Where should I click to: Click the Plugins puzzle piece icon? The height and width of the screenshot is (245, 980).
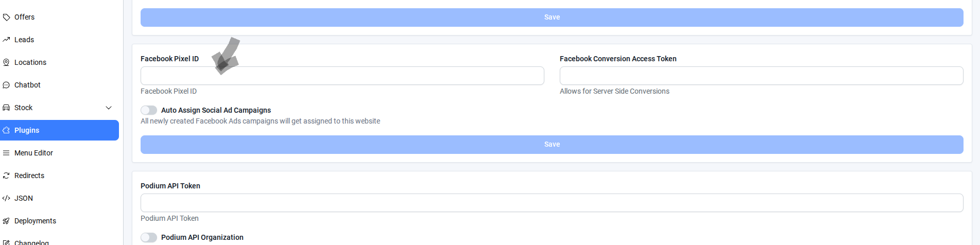pyautogui.click(x=6, y=130)
